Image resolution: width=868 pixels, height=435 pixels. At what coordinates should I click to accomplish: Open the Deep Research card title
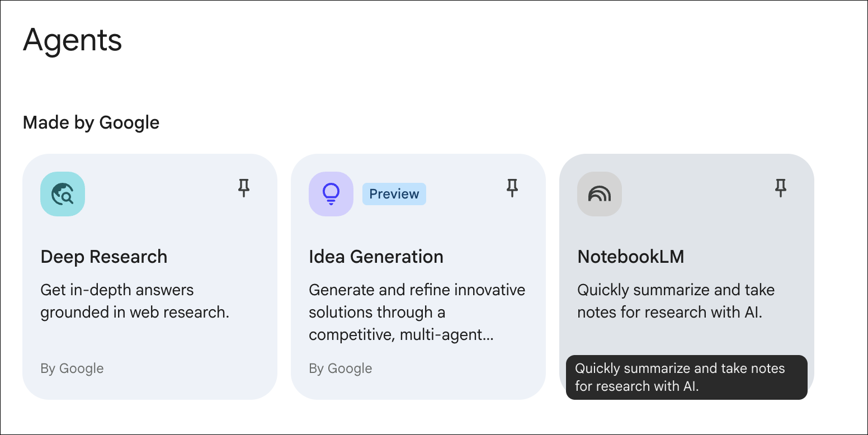click(x=104, y=257)
